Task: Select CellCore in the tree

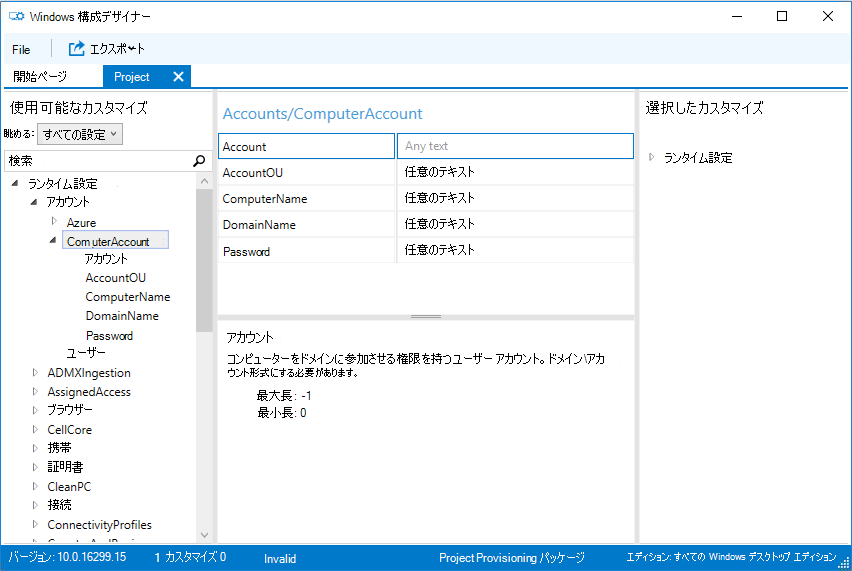Action: tap(70, 430)
